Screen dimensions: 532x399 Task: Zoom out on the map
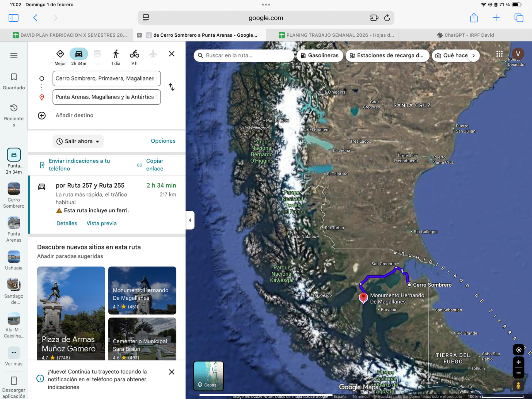(518, 373)
